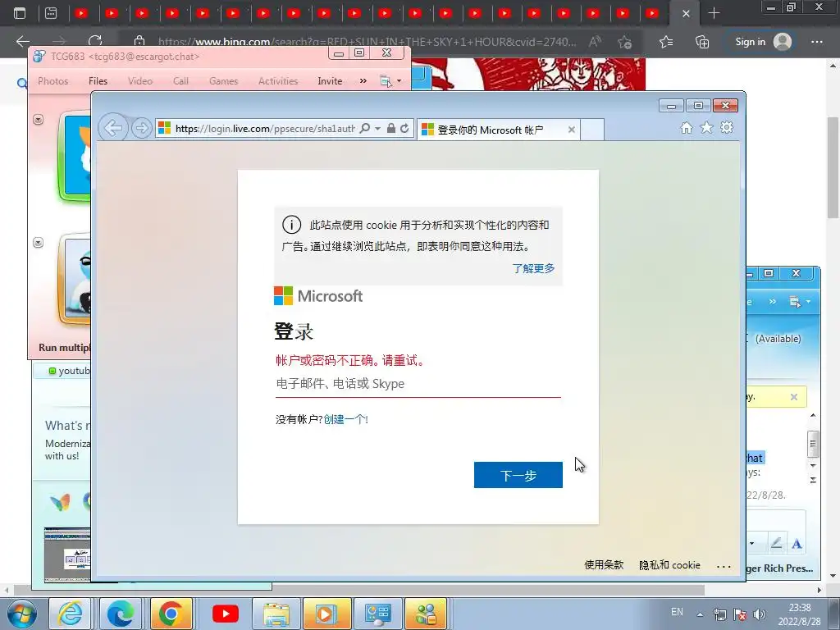The height and width of the screenshot is (630, 840).
Task: Click the Internet Explorer forward button
Action: (141, 128)
